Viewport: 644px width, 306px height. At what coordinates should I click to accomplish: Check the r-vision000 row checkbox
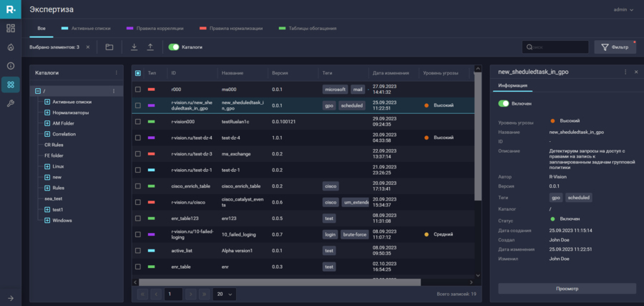point(138,122)
